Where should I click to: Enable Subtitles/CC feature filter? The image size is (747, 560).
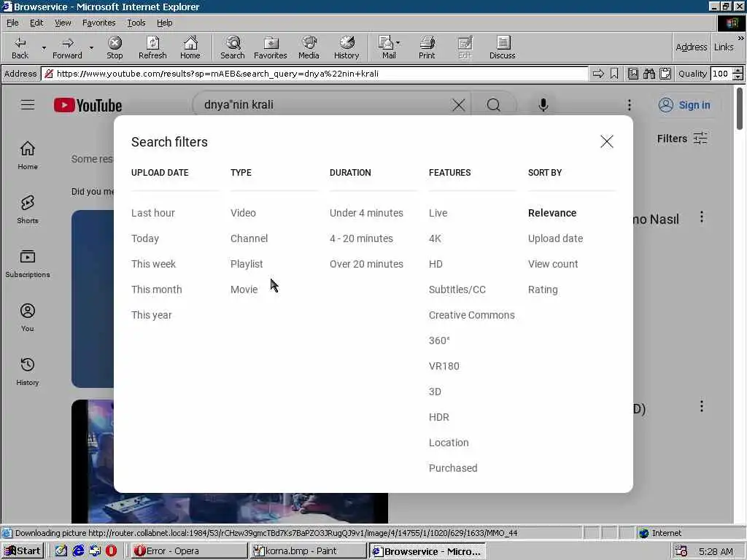[x=457, y=289]
